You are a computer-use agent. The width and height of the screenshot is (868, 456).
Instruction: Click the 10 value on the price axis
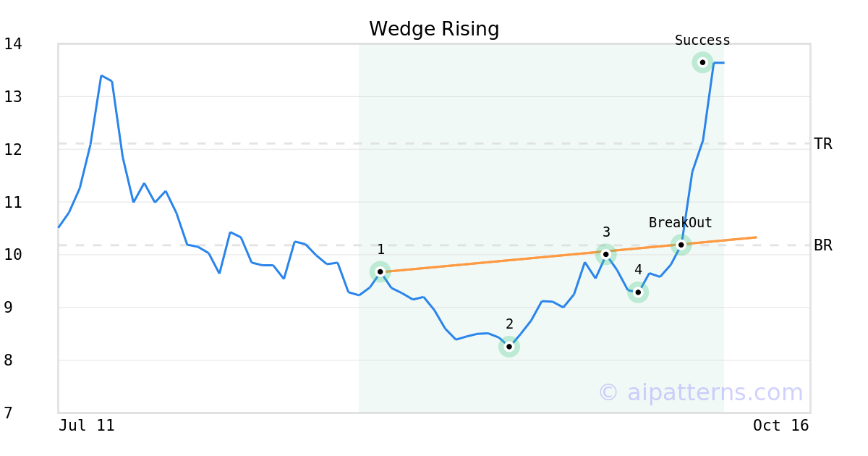pos(13,255)
